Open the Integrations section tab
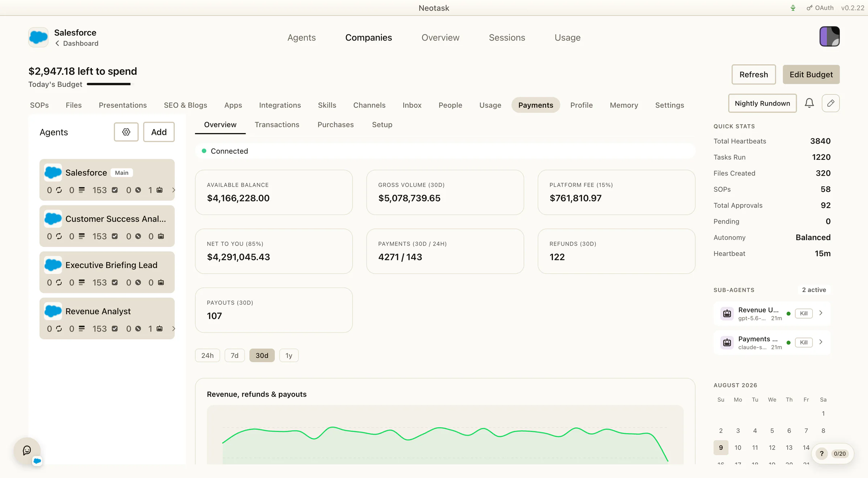This screenshot has width=868, height=478. pos(280,105)
